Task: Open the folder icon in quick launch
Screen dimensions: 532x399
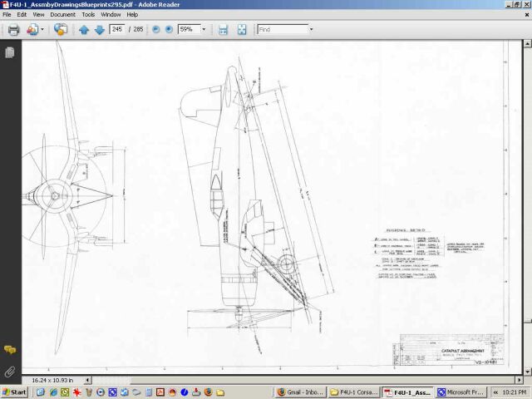Action: (220, 392)
